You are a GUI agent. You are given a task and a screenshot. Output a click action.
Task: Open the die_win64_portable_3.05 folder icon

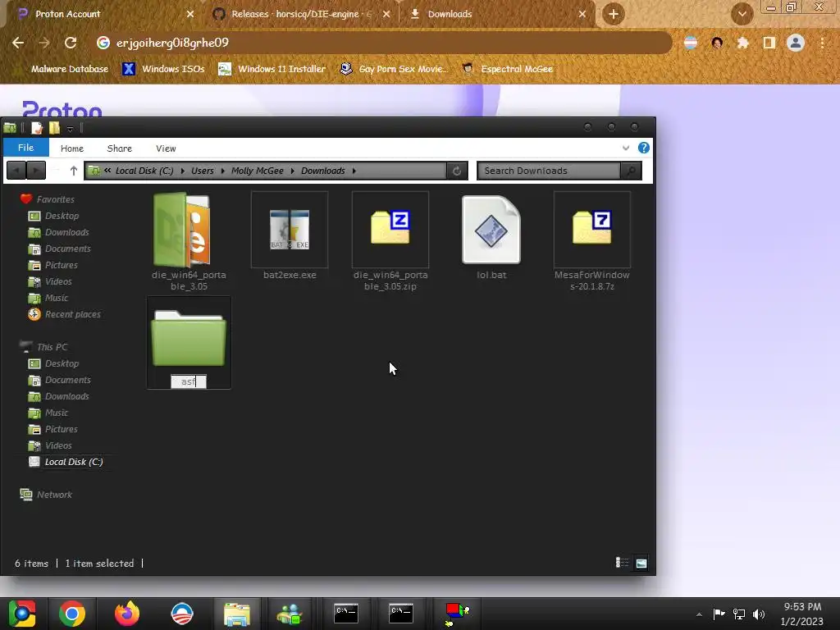(x=182, y=230)
